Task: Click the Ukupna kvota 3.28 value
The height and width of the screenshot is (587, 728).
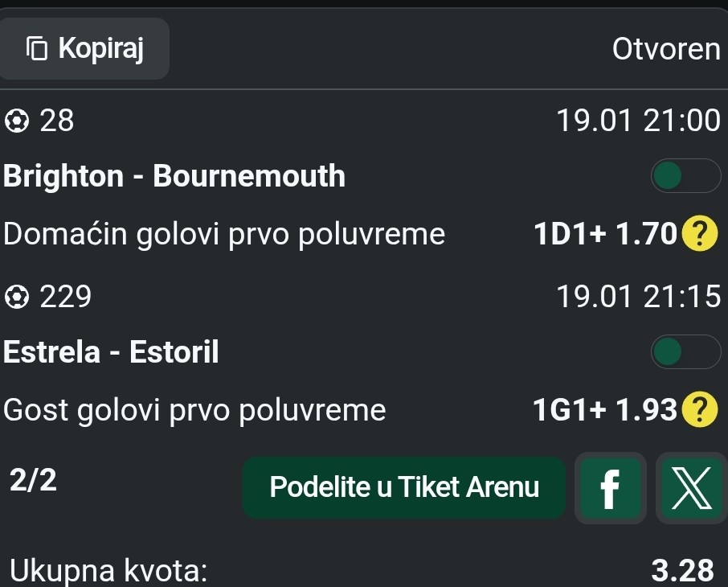Action: click(682, 570)
